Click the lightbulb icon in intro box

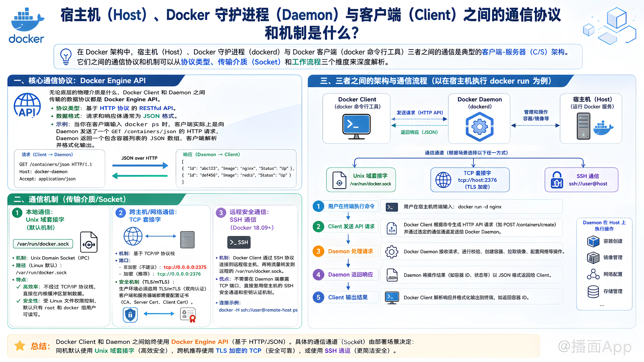coord(66,57)
